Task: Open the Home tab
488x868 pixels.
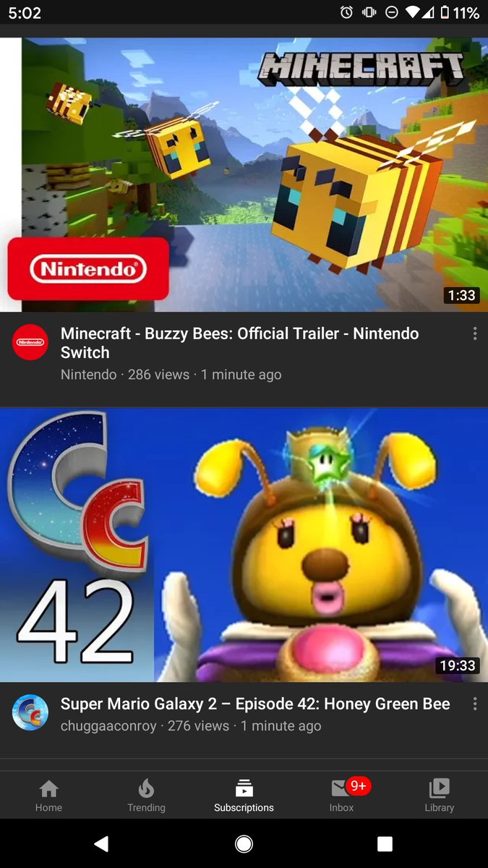Action: [48, 795]
